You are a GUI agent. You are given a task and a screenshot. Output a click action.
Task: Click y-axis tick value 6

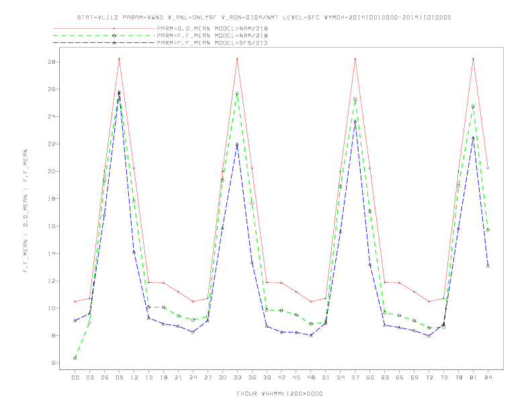pos(54,363)
